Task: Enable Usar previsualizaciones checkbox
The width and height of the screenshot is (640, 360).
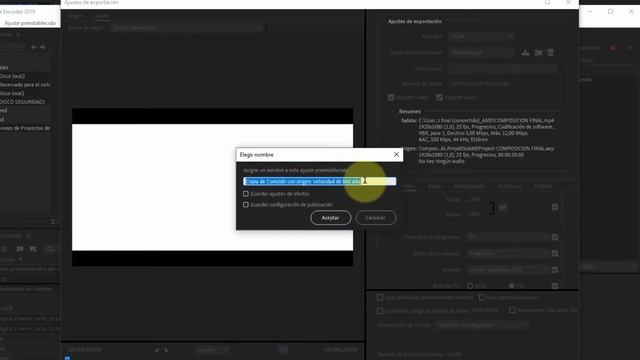Action: click(x=482, y=297)
